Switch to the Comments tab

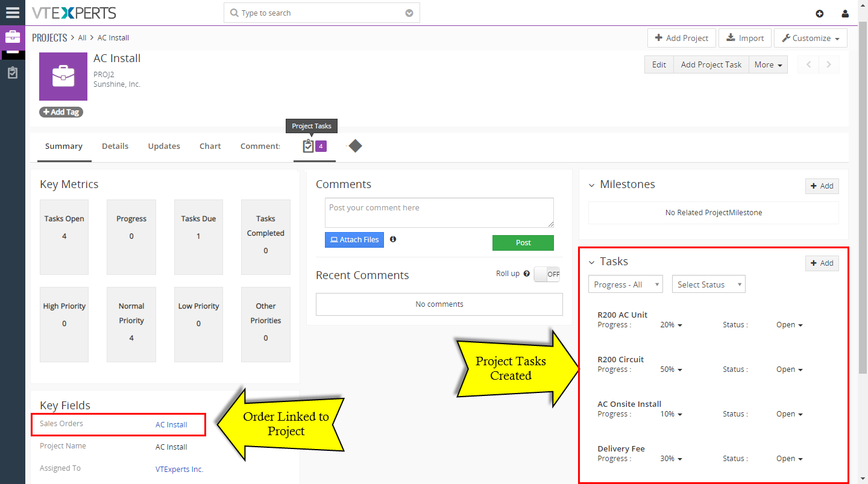pyautogui.click(x=260, y=146)
